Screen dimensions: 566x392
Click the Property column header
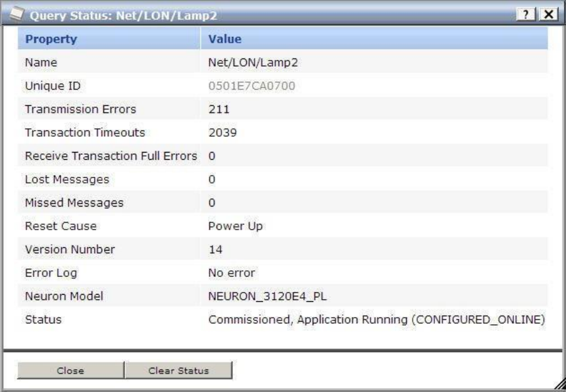(109, 39)
